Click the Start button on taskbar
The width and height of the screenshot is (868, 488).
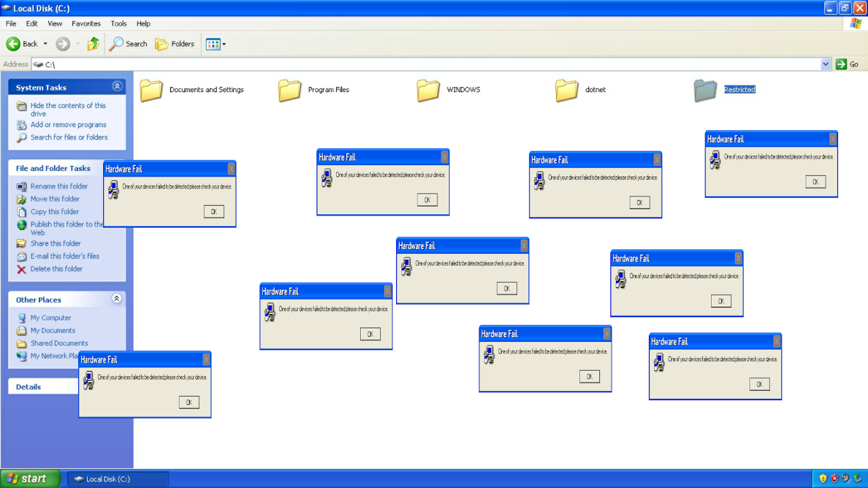click(x=31, y=479)
